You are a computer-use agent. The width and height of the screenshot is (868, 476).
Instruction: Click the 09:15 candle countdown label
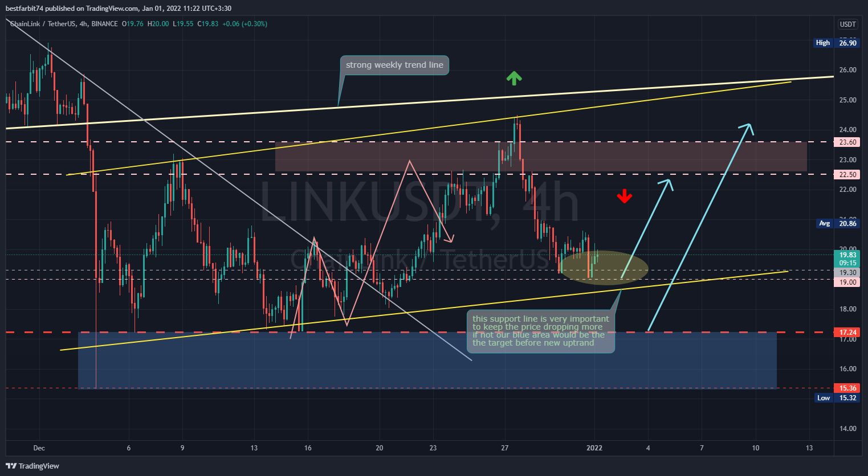(847, 263)
